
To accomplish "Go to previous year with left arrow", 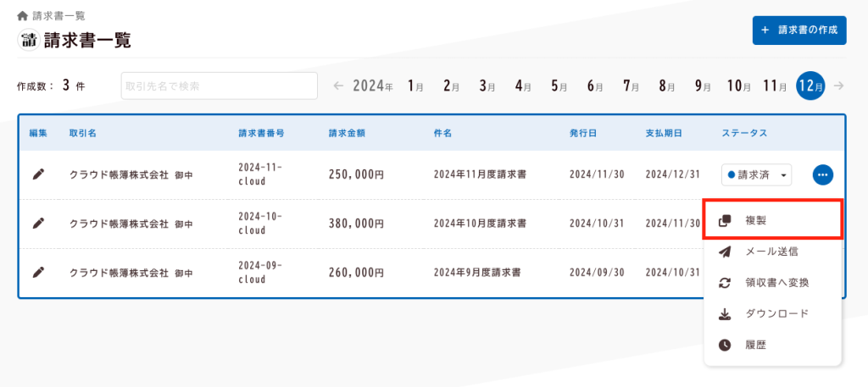I will pyautogui.click(x=338, y=86).
